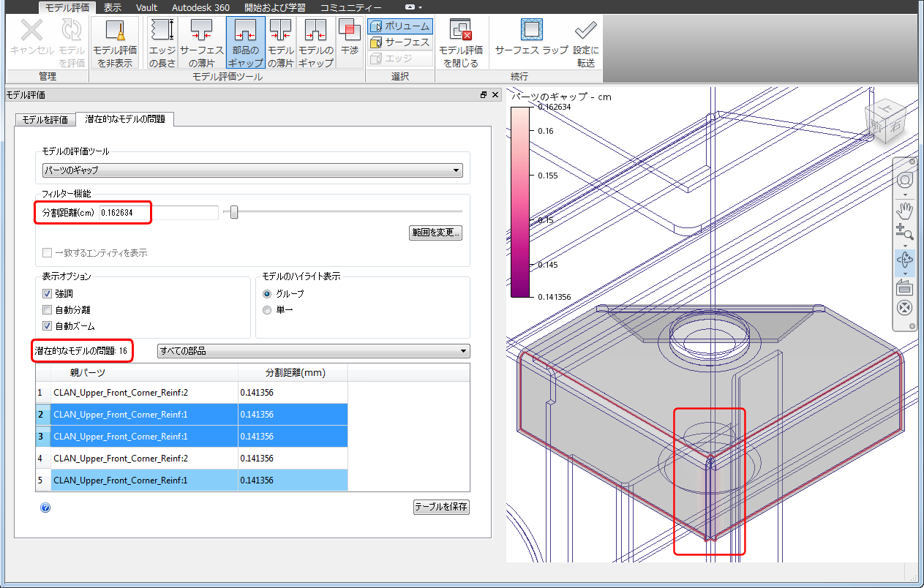Screen dimensions: 924x588
Task: Select row 3 CLAN_Upper_Front_Corner_Reinf:1
Action: (x=192, y=437)
